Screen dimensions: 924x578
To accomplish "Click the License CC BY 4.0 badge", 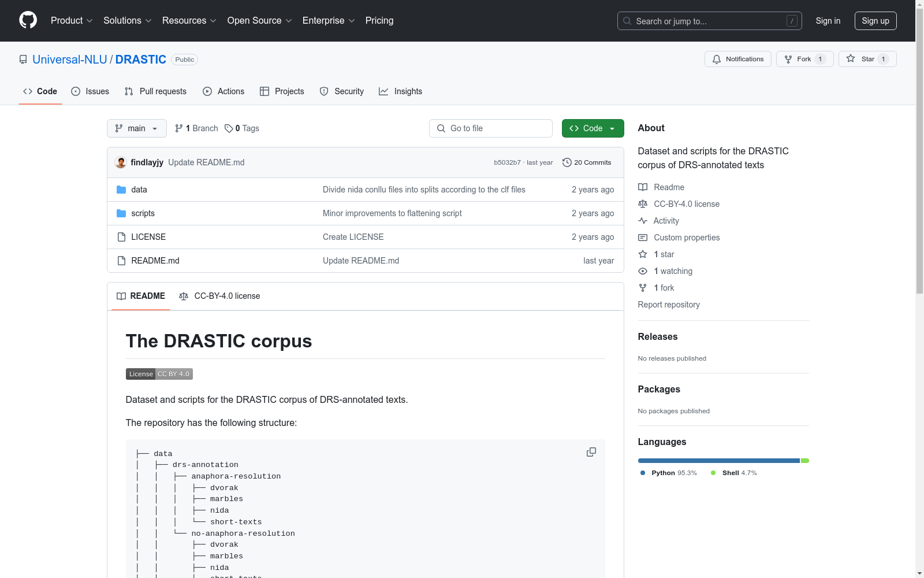I will coord(159,374).
